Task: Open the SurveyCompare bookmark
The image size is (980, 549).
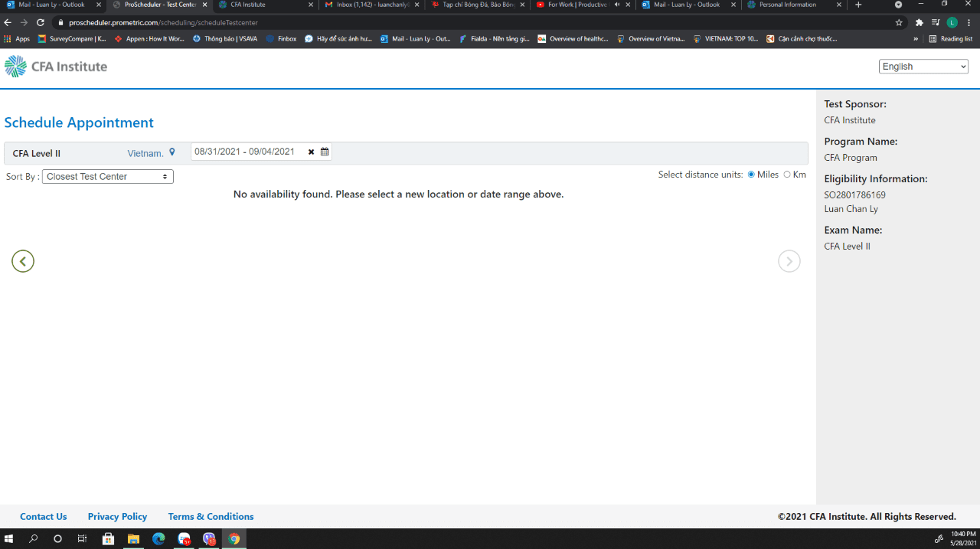Action: [x=73, y=38]
